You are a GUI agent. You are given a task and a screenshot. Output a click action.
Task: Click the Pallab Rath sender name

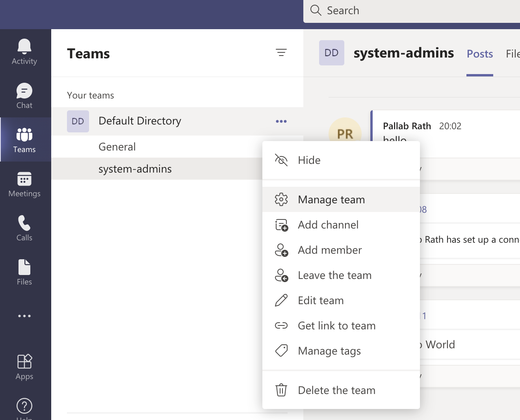407,126
